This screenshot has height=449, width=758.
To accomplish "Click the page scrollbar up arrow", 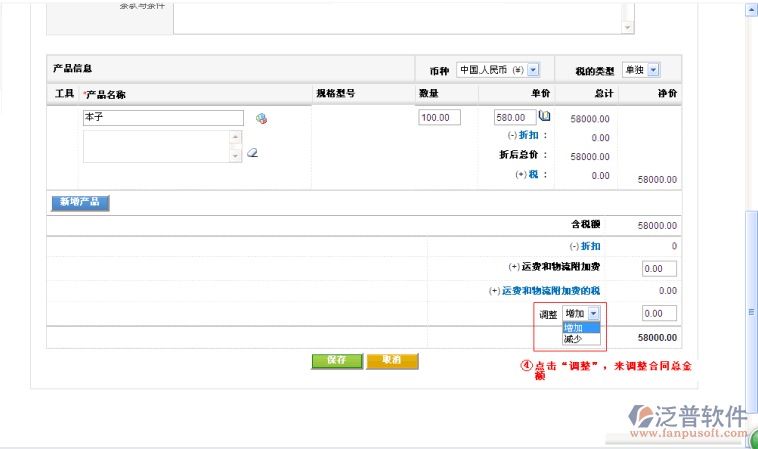I will click(750, 9).
